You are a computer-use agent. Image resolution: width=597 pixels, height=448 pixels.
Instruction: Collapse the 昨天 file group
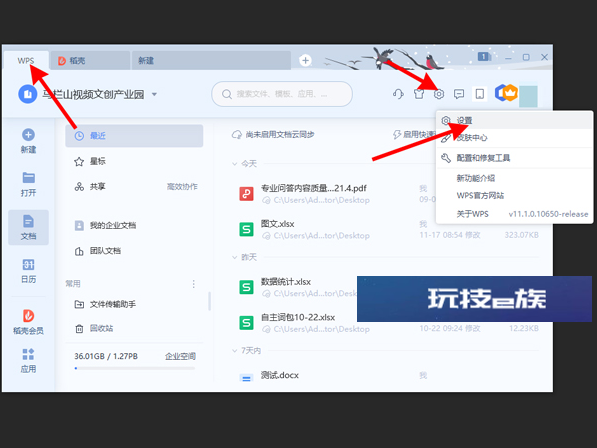[235, 257]
